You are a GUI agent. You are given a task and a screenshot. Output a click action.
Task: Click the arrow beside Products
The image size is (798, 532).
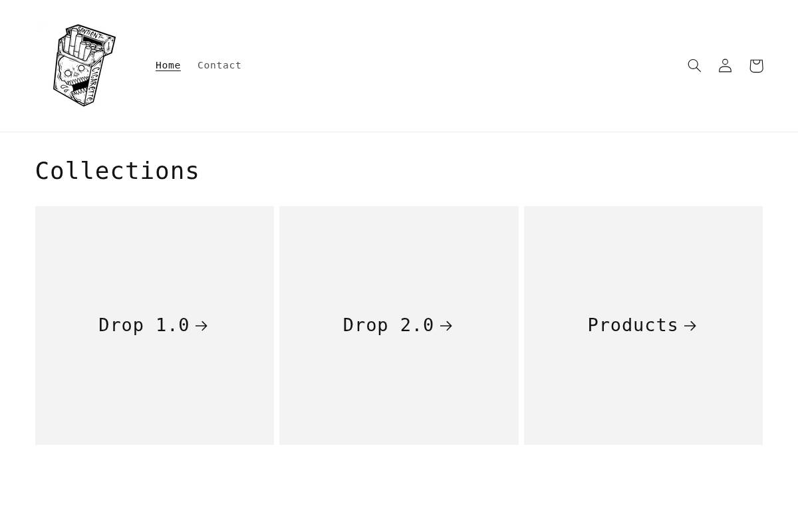coord(690,325)
